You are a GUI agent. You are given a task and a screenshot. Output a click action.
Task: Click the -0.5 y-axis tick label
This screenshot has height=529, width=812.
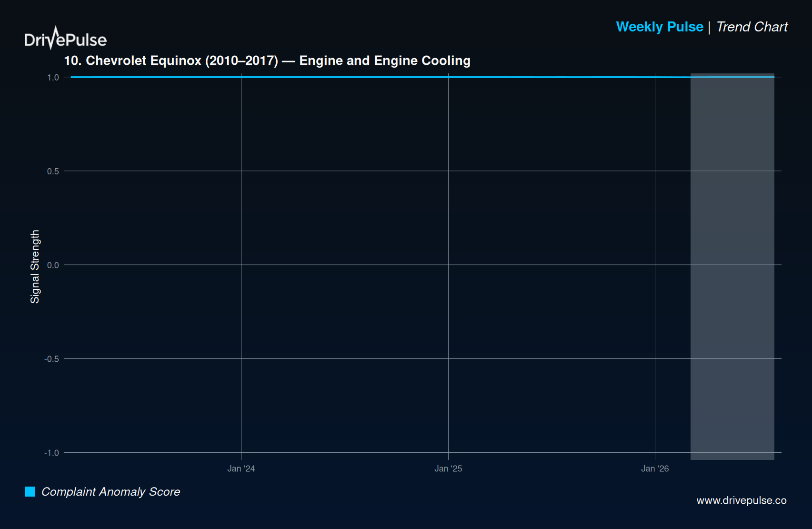point(51,359)
